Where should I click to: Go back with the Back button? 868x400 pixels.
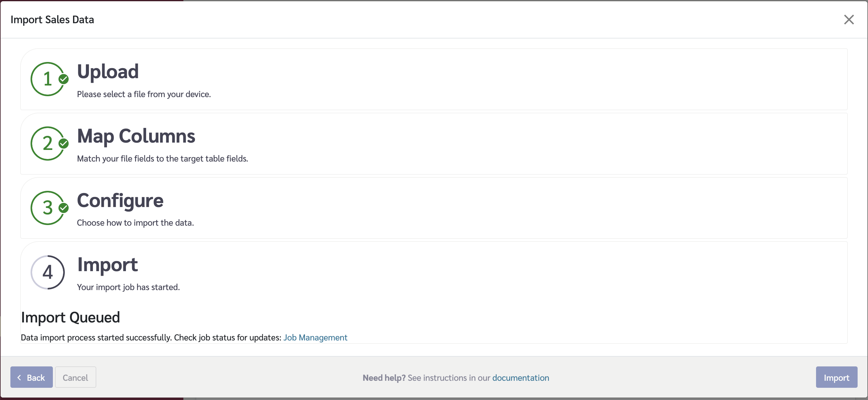[31, 377]
